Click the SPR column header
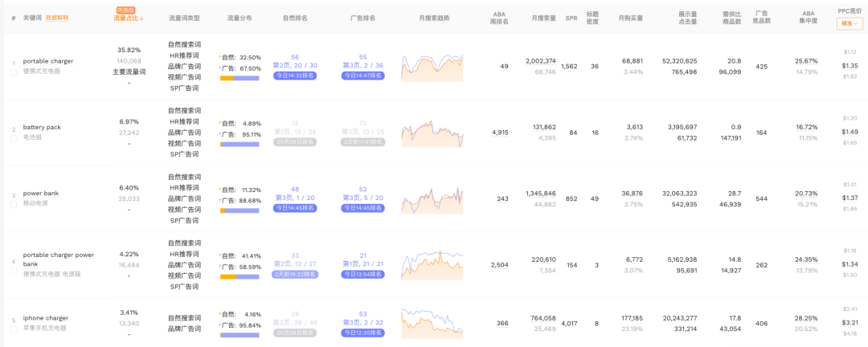This screenshot has width=868, height=347. [571, 18]
